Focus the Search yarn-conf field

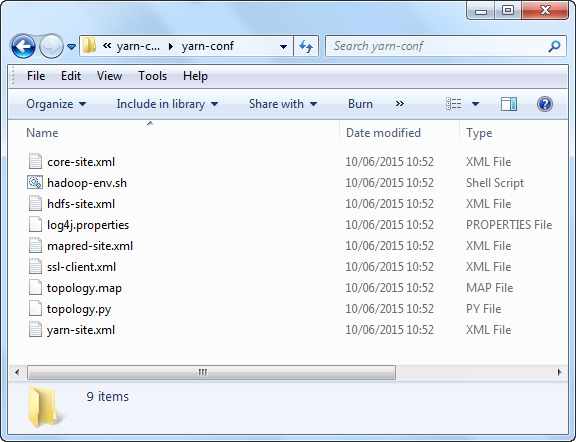(445, 46)
